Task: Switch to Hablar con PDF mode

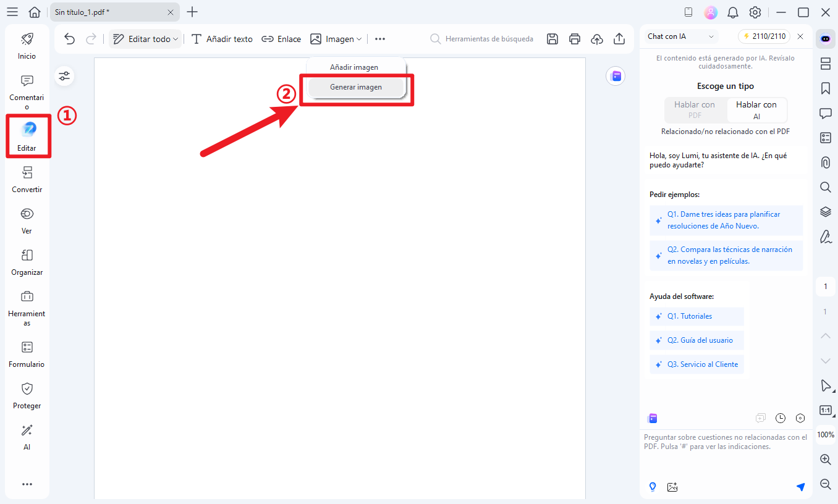Action: 695,109
